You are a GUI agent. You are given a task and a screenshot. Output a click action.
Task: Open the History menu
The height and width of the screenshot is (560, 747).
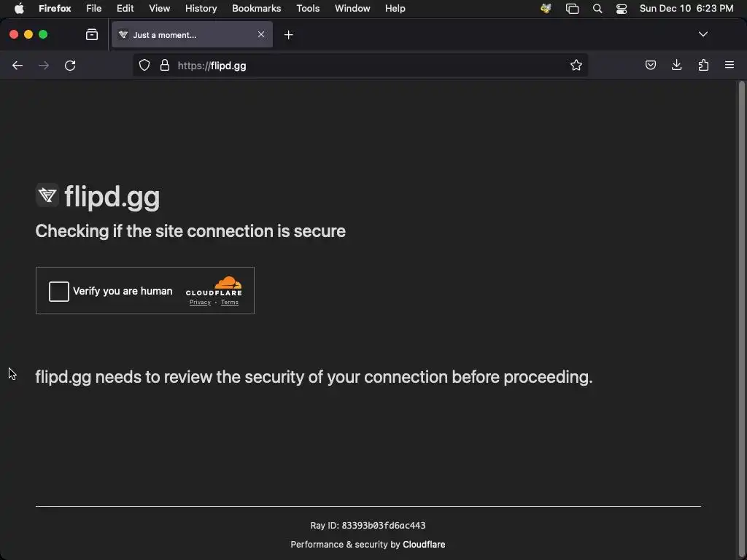point(201,9)
